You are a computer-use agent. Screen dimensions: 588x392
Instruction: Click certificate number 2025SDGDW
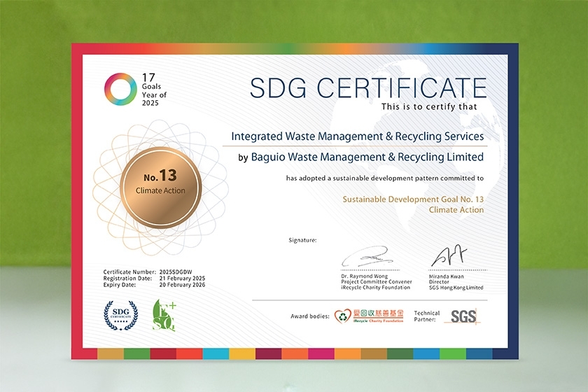point(176,272)
